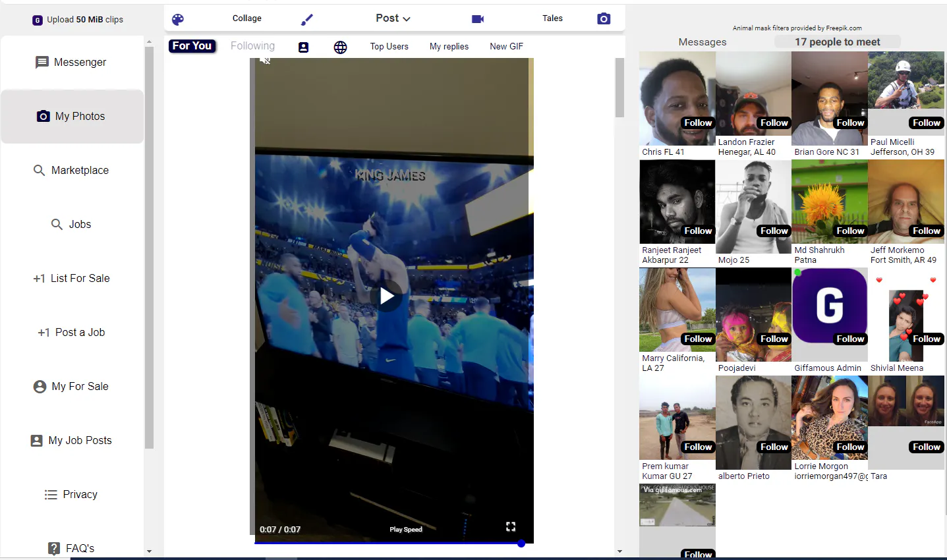The image size is (947, 560).
Task: Open Messenger from the sidebar
Action: click(72, 62)
